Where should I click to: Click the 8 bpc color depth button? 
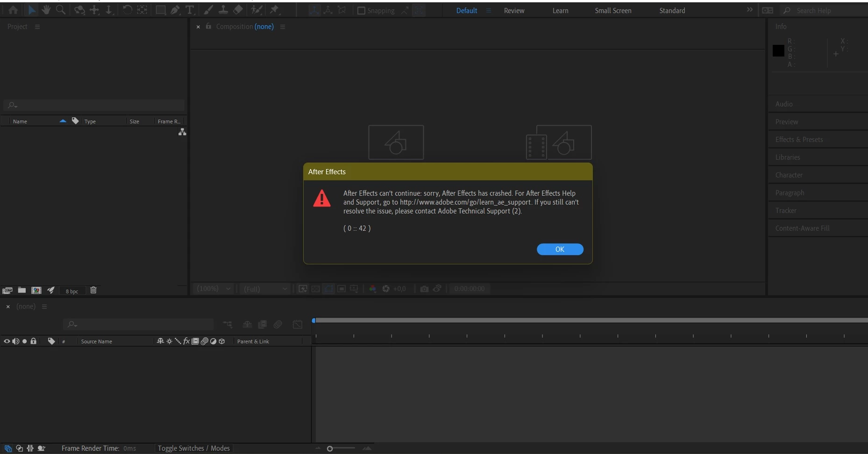pyautogui.click(x=72, y=291)
